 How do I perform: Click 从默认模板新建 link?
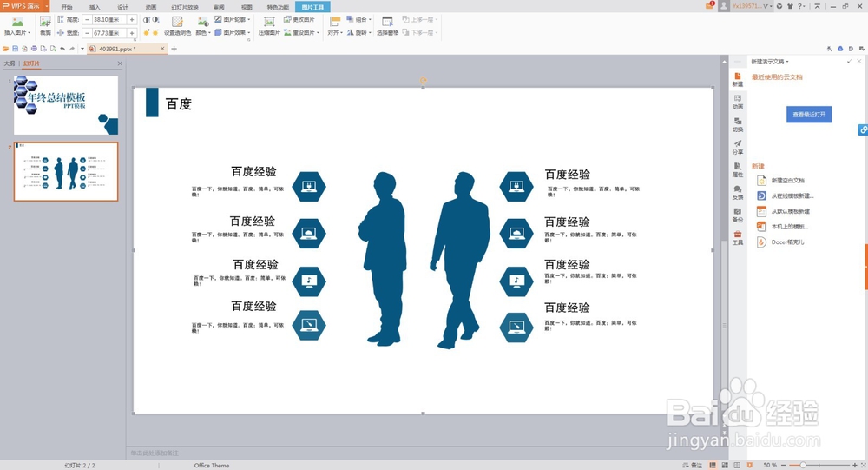tap(791, 211)
